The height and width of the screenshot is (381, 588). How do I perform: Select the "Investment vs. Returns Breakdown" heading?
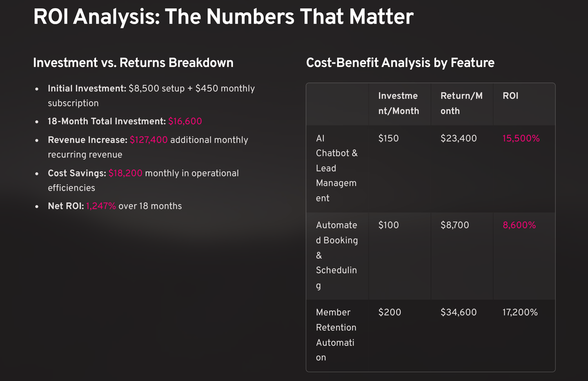point(133,63)
